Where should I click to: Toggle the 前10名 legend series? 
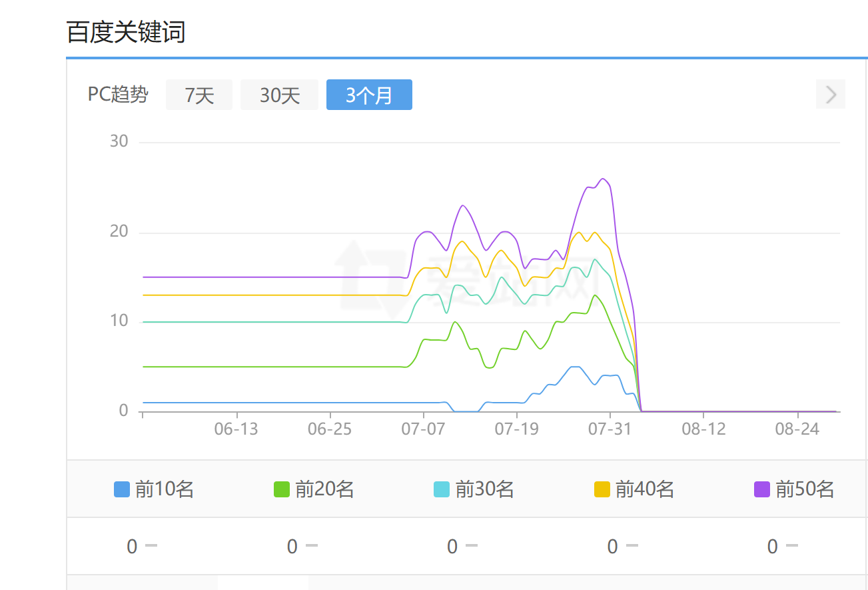pyautogui.click(x=154, y=489)
